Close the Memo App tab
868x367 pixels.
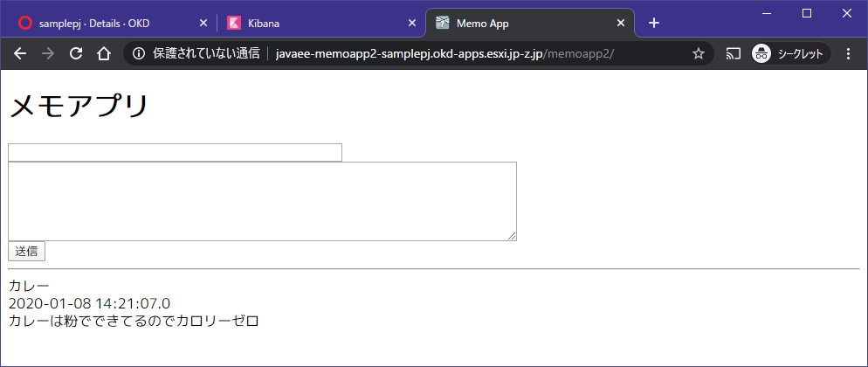pos(621,24)
